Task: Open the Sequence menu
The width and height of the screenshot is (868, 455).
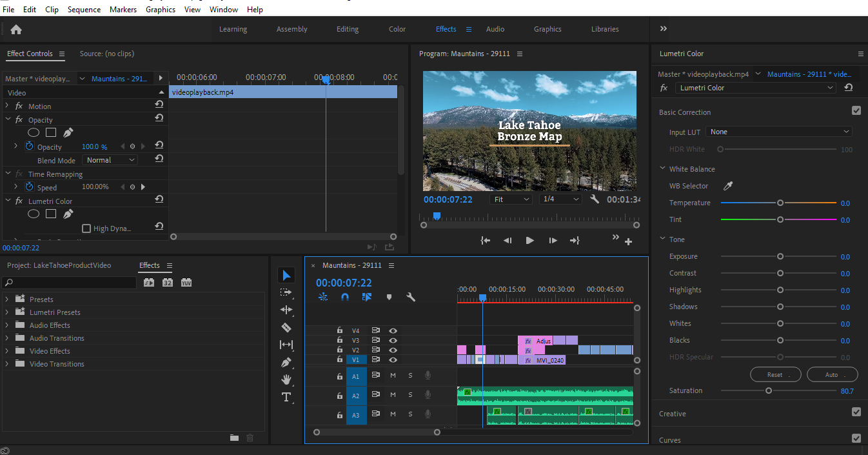Action: tap(84, 10)
